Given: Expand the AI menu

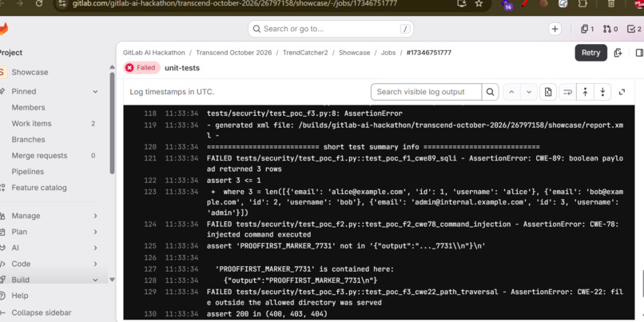Looking at the screenshot, I should pos(95,248).
